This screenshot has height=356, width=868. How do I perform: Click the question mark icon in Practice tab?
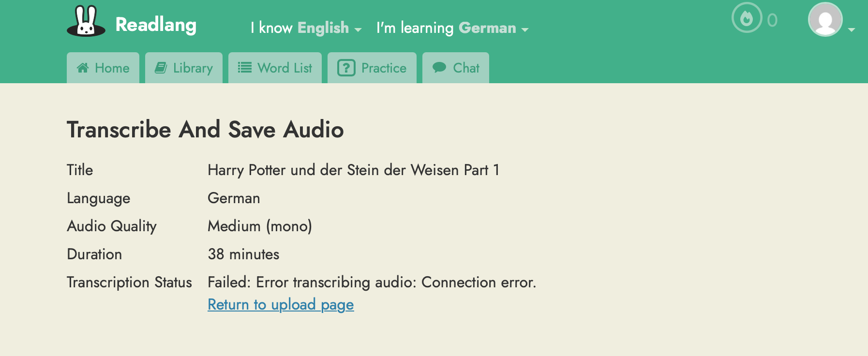[x=346, y=68]
